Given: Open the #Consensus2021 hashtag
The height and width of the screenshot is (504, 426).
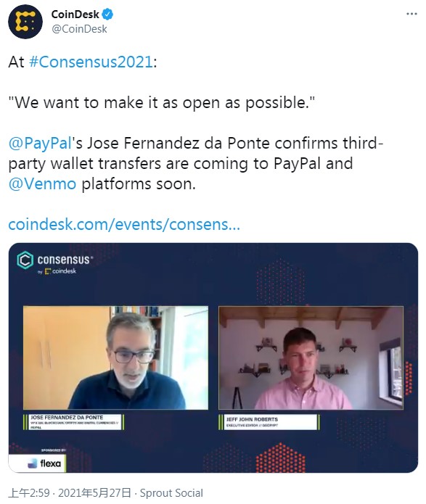Looking at the screenshot, I should pos(91,62).
